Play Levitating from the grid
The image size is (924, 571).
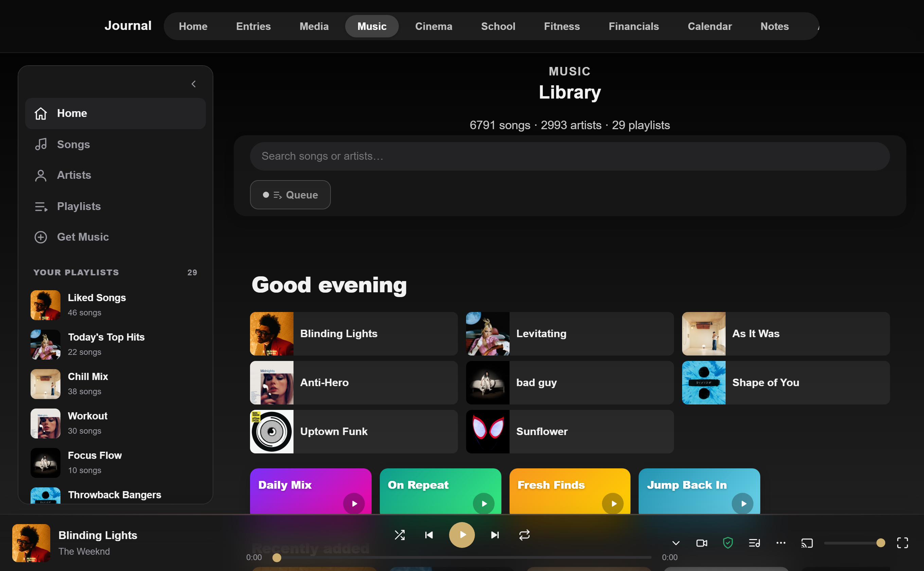coord(570,333)
